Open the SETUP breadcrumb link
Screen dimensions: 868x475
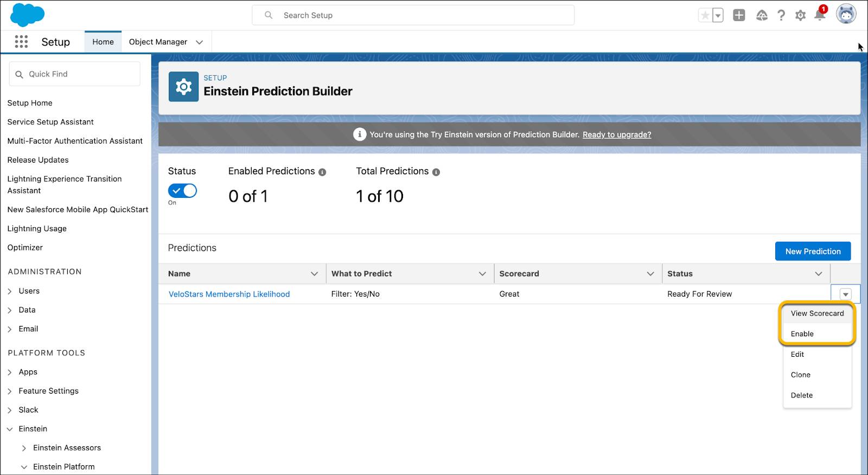[x=215, y=78]
